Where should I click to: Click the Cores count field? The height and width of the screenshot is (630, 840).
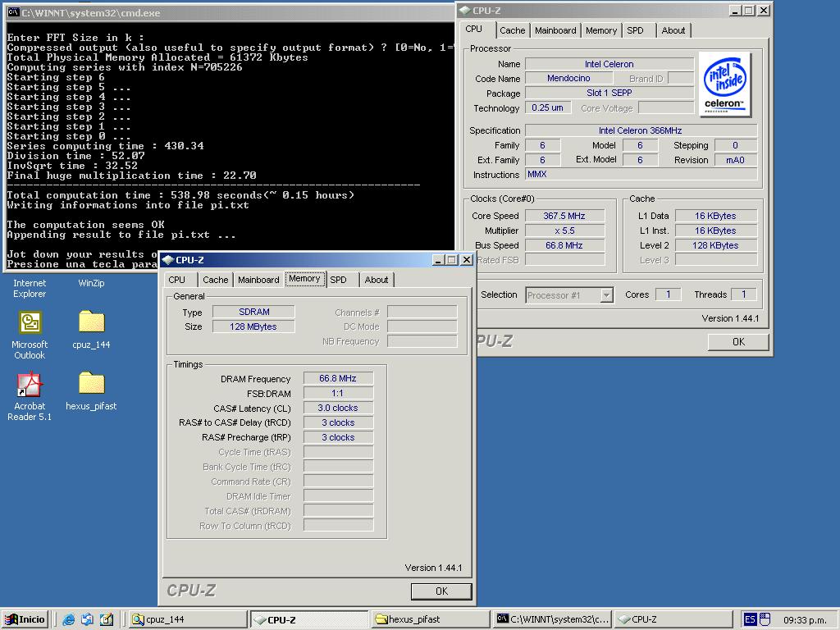[x=668, y=294]
